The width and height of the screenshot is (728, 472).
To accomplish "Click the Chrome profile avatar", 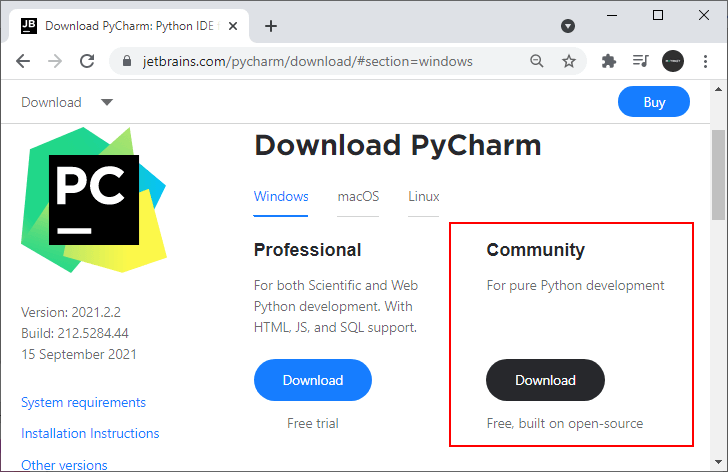I will tap(673, 61).
